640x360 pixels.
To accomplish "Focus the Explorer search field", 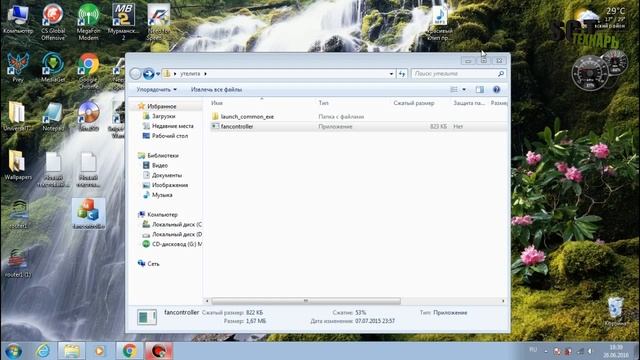I will point(454,74).
